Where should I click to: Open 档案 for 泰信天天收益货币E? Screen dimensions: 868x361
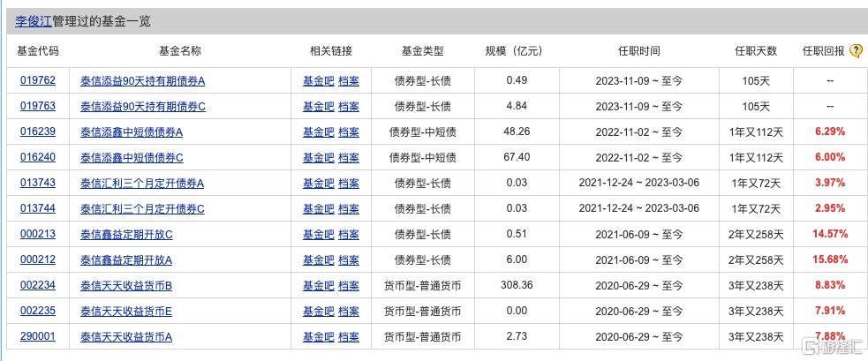click(x=349, y=312)
